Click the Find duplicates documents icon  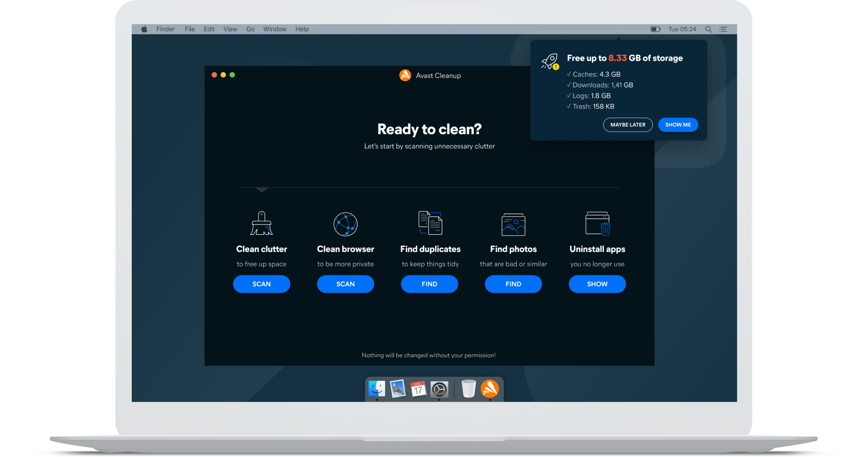pyautogui.click(x=430, y=223)
